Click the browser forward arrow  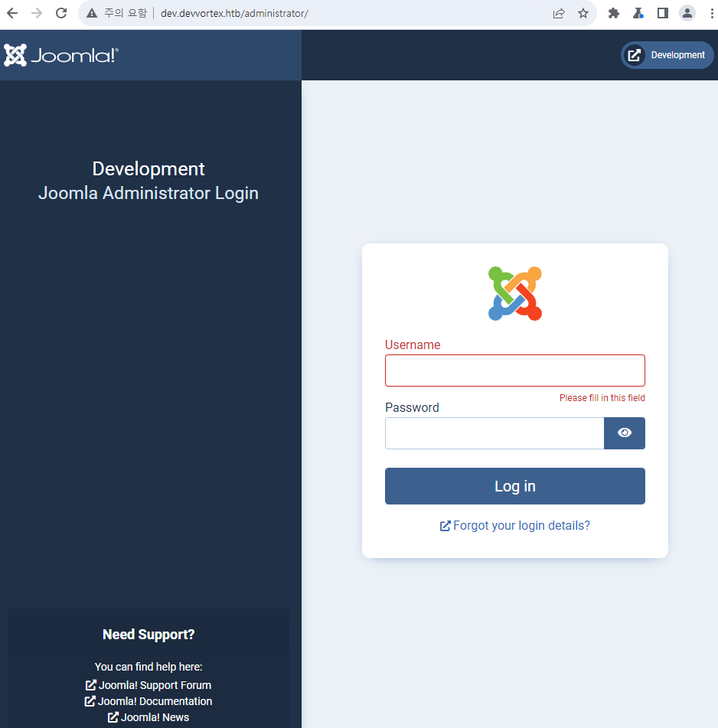[x=37, y=13]
